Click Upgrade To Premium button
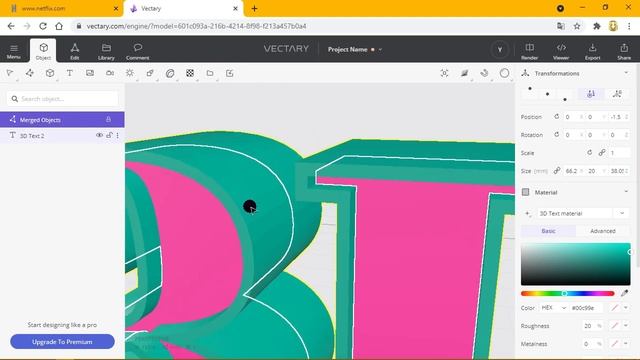 tap(62, 342)
